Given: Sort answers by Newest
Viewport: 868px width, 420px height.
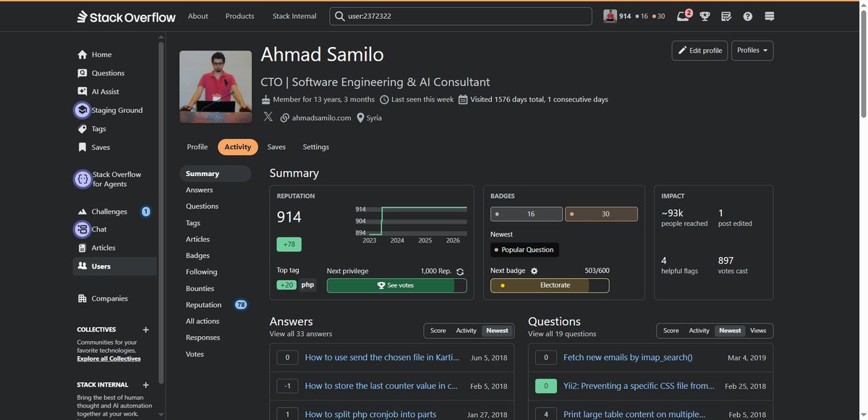Looking at the screenshot, I should (x=497, y=331).
